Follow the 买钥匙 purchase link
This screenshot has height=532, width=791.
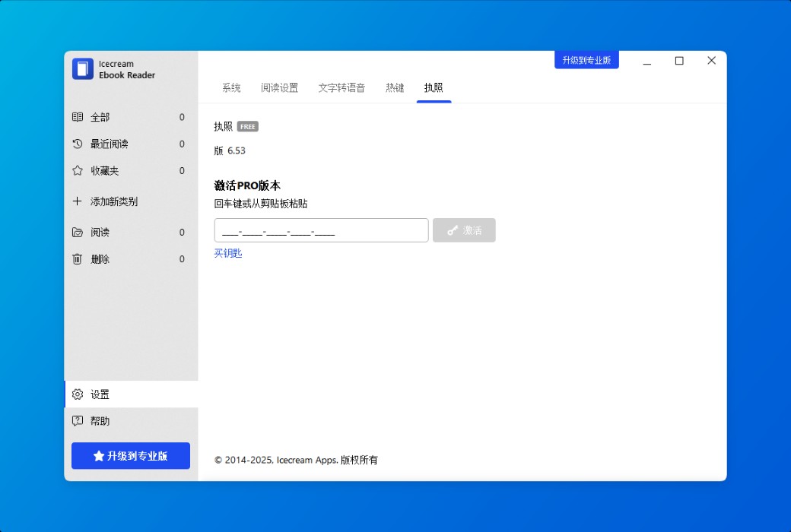(x=228, y=253)
